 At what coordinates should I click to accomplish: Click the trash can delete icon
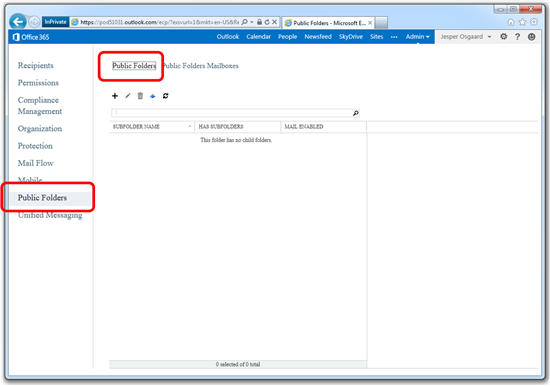140,96
